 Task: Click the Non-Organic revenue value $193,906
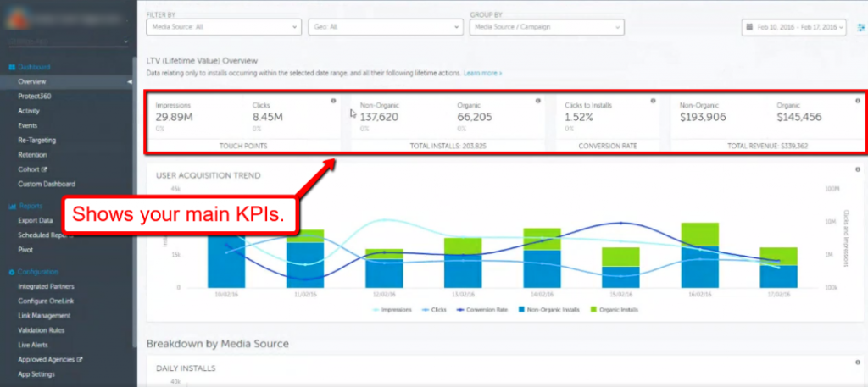pyautogui.click(x=703, y=117)
